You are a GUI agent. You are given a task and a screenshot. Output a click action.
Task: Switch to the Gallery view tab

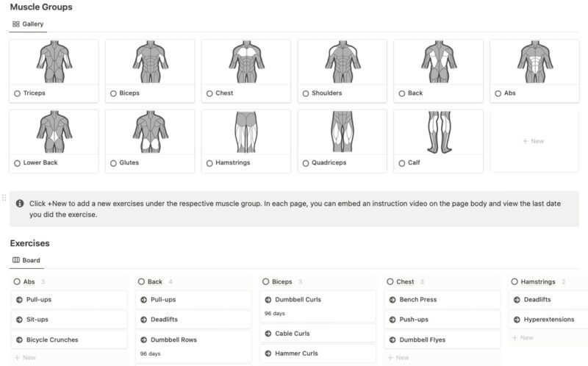28,24
